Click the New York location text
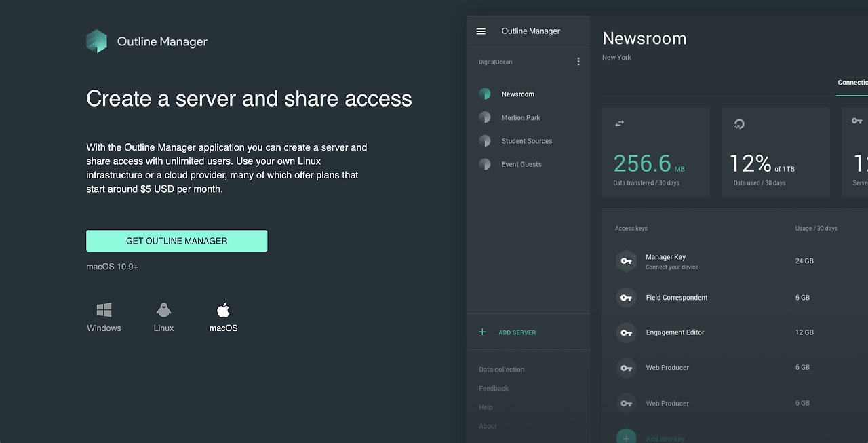 pos(616,58)
